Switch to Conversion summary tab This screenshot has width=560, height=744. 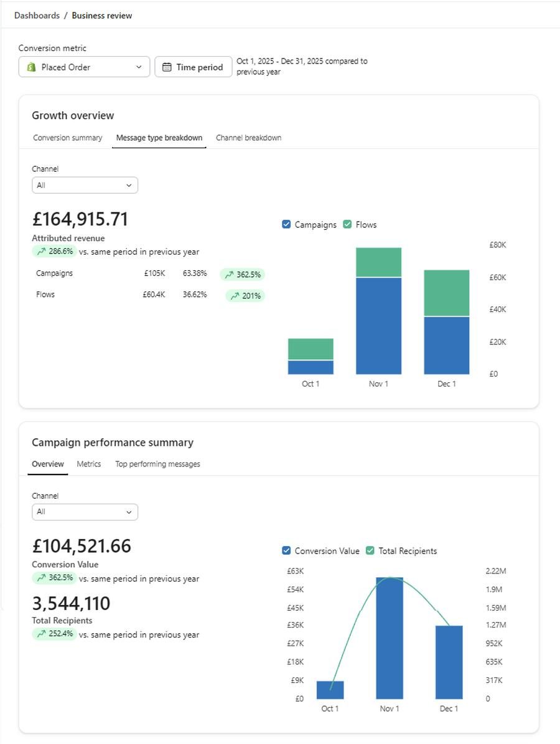(67, 138)
